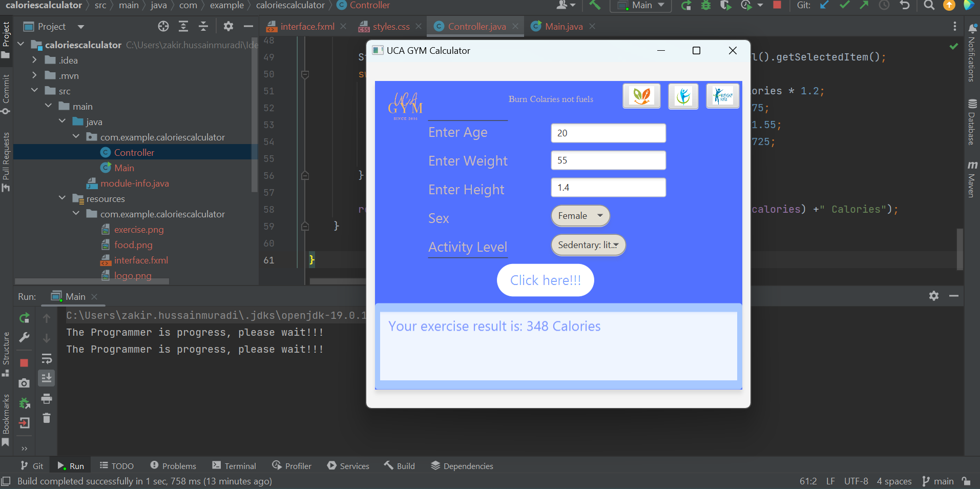This screenshot has width=980, height=489.
Task: Click the Enter Age input field
Action: (x=609, y=133)
